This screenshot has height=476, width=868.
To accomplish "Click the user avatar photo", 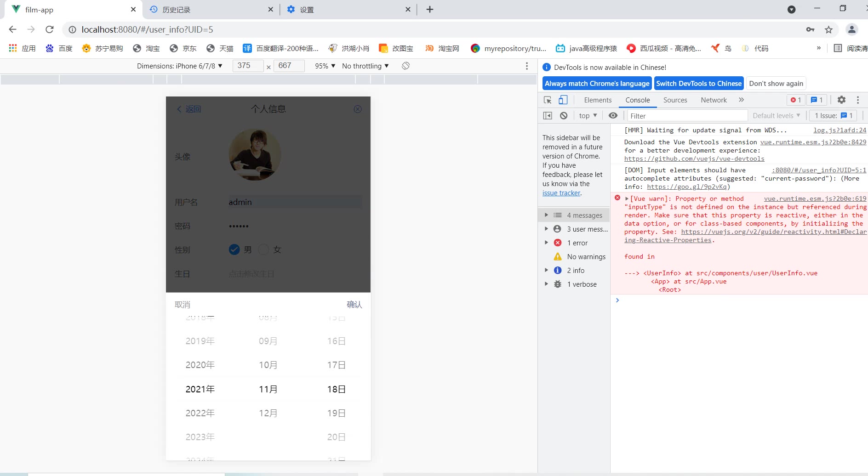I will coord(255,155).
